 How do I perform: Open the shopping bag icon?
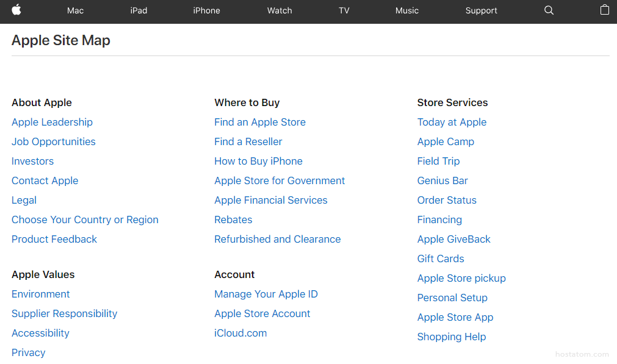[604, 10]
